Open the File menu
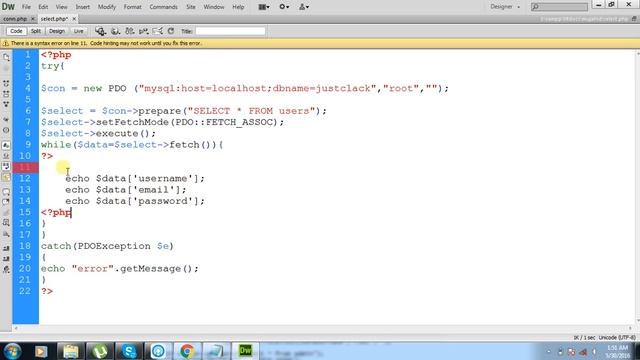 click(26, 7)
